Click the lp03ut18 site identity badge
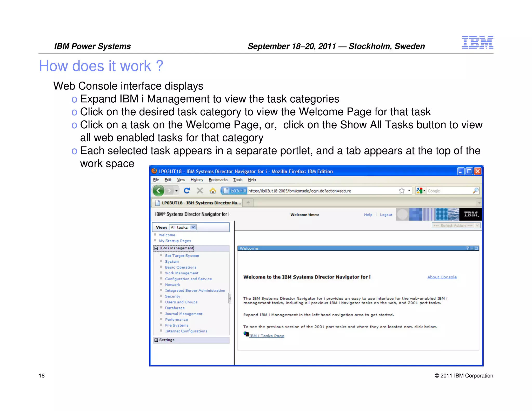 click(x=234, y=191)
